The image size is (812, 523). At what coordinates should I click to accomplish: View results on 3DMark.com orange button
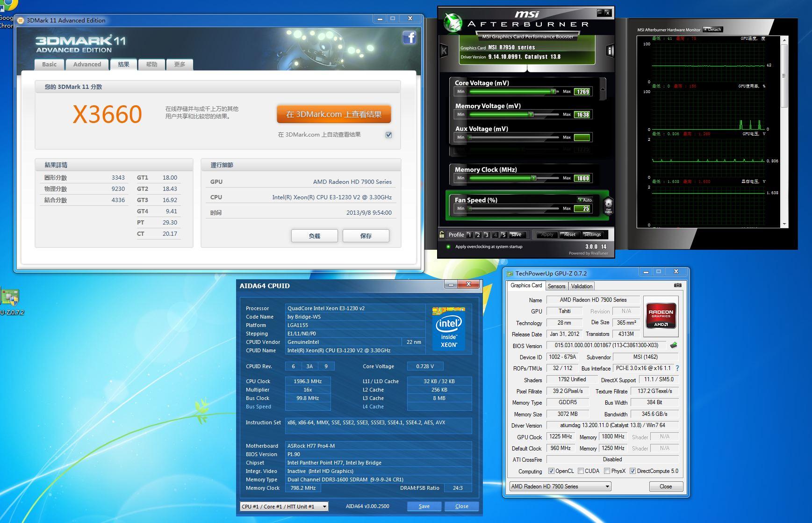(334, 114)
